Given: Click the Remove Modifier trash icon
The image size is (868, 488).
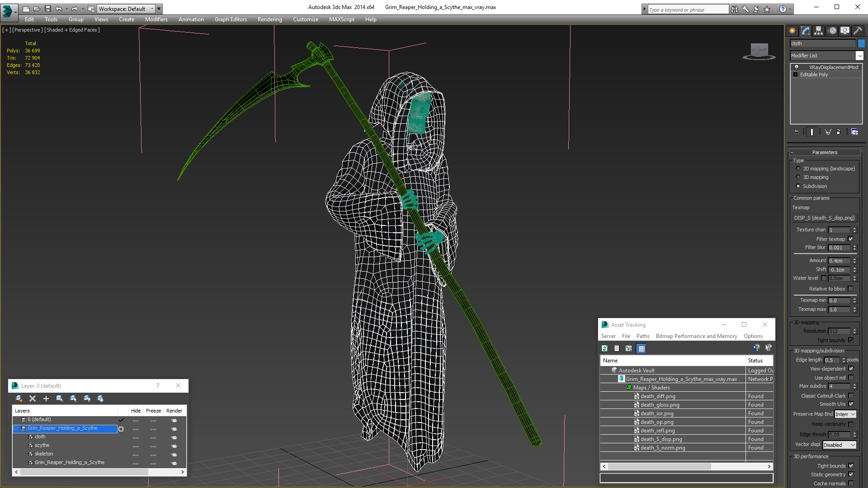Looking at the screenshot, I should (839, 132).
